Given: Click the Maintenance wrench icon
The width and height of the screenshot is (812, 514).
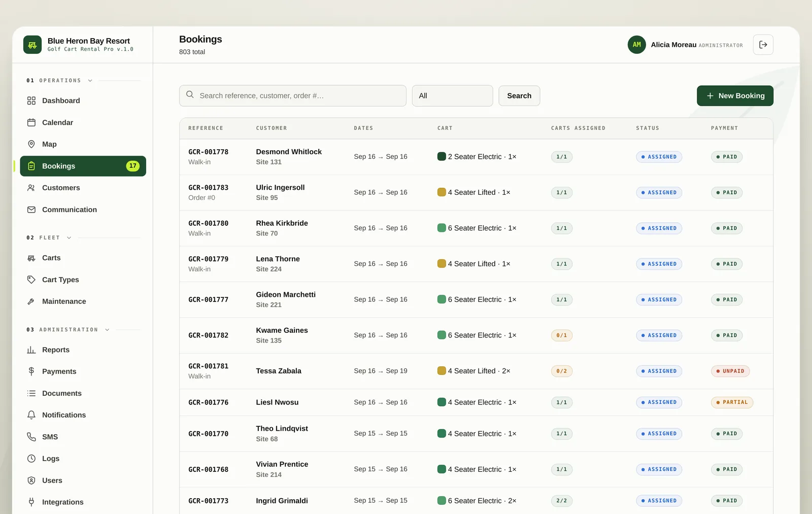Looking at the screenshot, I should point(31,301).
